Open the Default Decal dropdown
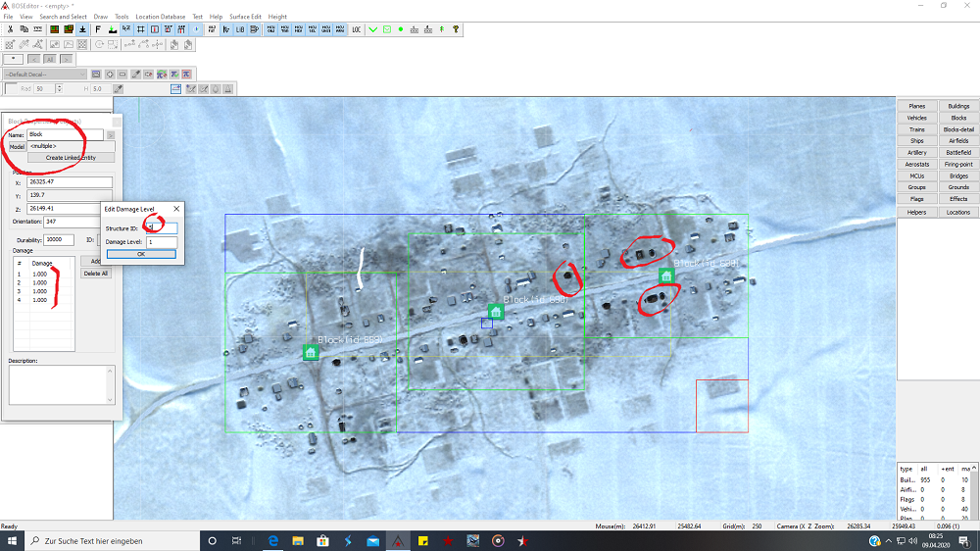980x551 pixels. pos(44,74)
